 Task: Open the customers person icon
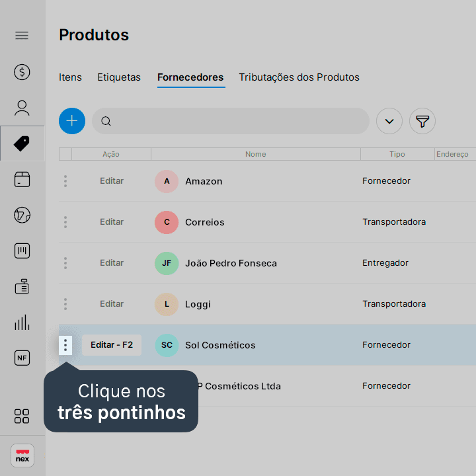(x=22, y=108)
